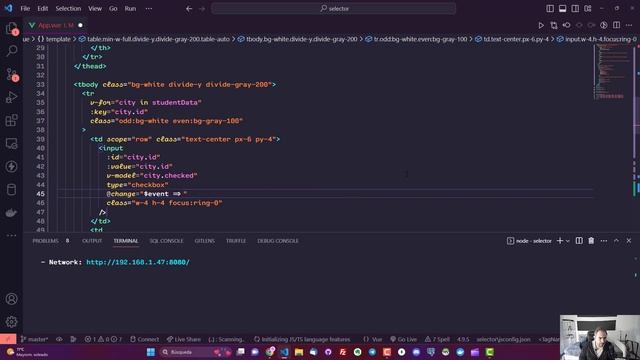This screenshot has height=360, width=640.
Task: Split the terminal
Action: [579, 241]
